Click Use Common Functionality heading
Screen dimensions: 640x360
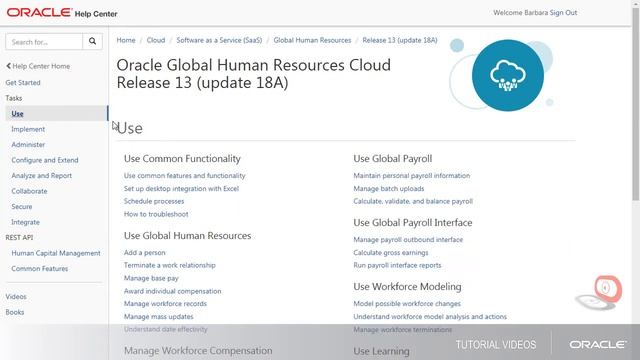pos(182,159)
